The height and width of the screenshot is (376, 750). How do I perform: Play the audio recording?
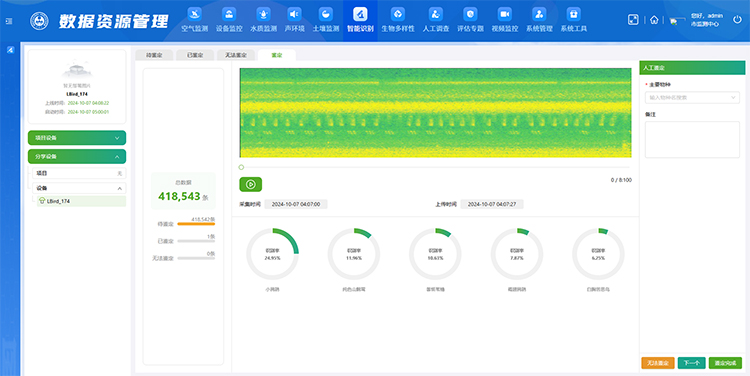point(251,184)
